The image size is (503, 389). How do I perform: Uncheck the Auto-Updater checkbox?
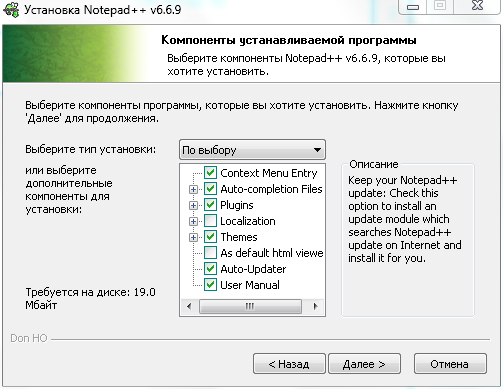[210, 269]
